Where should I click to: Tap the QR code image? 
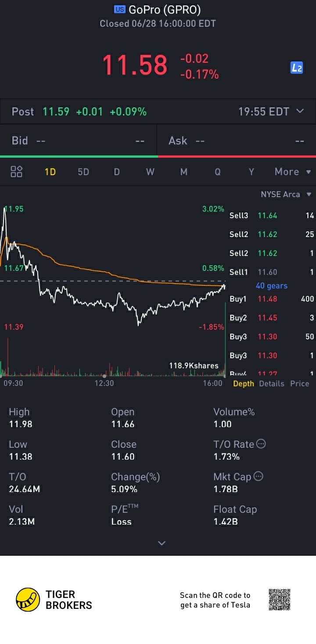(x=280, y=600)
